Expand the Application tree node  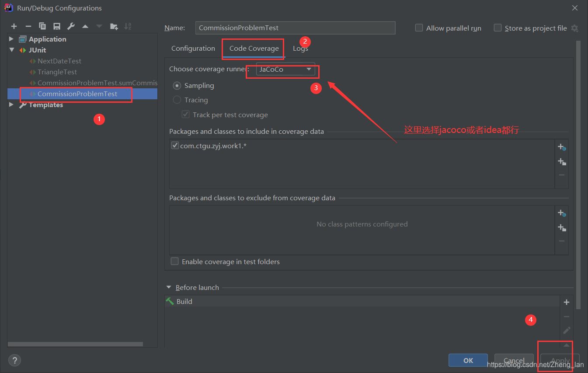pyautogui.click(x=11, y=39)
